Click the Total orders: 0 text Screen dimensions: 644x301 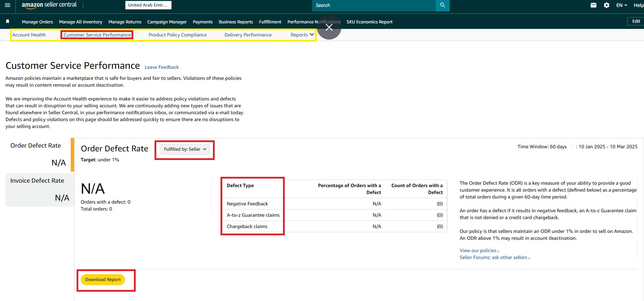tap(96, 209)
